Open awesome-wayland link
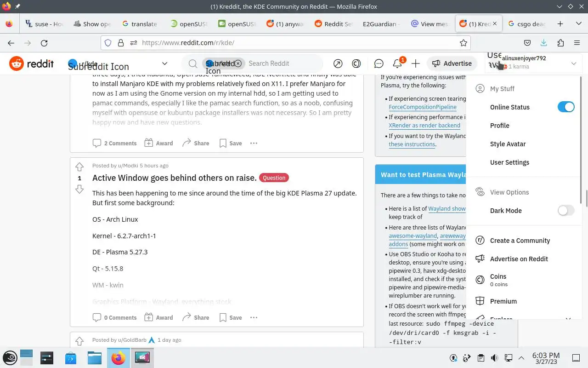 [x=413, y=236]
